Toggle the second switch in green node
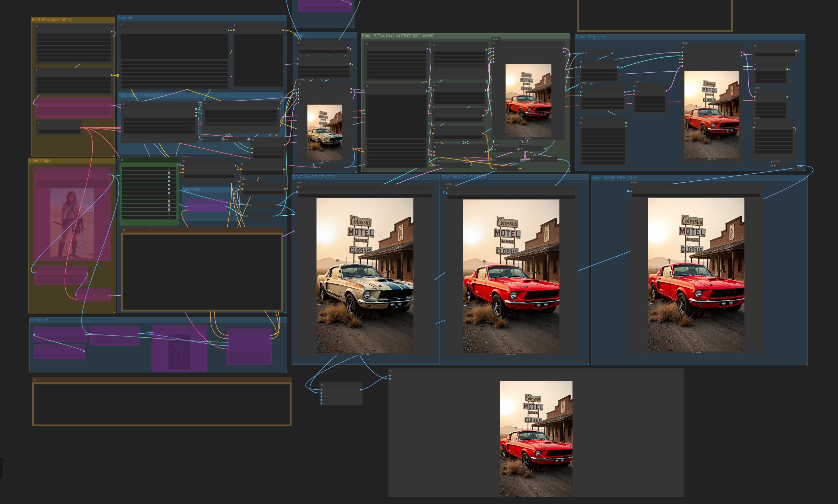Screen dimensions: 838x504 tap(169, 173)
